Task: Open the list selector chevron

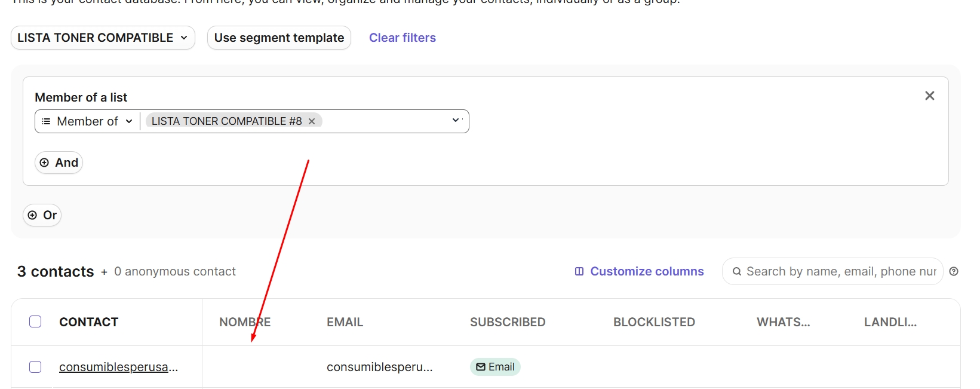Action: click(456, 120)
